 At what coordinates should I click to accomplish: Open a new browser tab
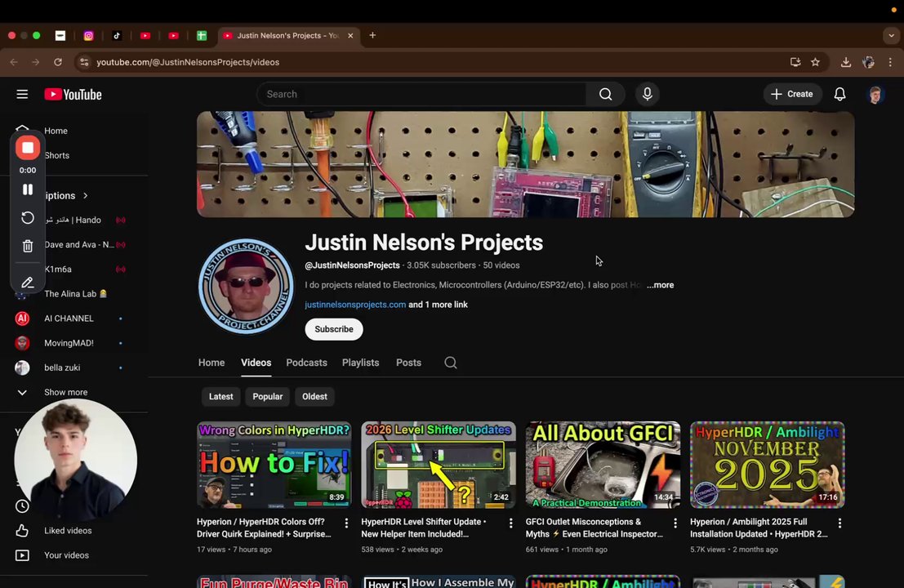372,35
